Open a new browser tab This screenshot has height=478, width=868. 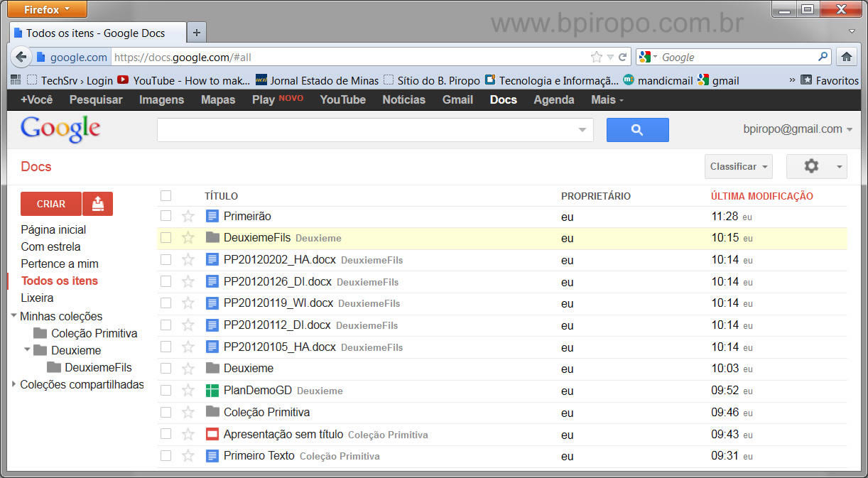coord(197,33)
